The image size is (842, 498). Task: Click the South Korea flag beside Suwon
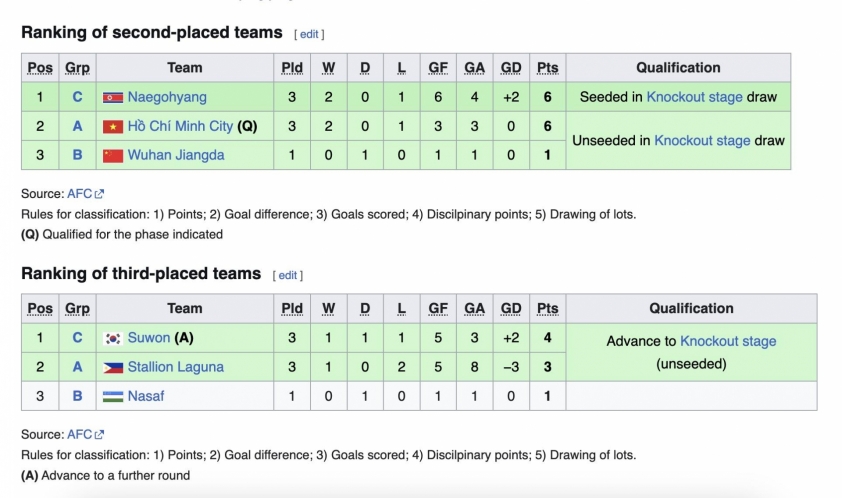113,338
